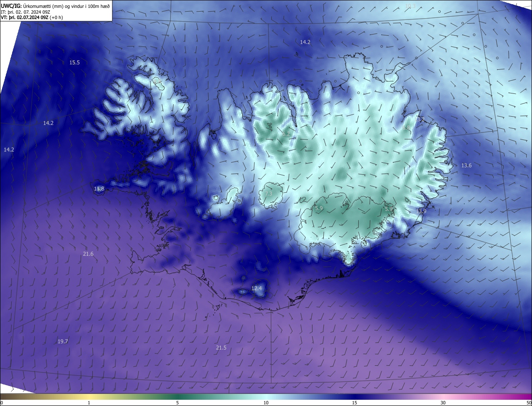The height and width of the screenshot is (406, 532).
Task: Click the 11.8 value label
Action: 99,189
